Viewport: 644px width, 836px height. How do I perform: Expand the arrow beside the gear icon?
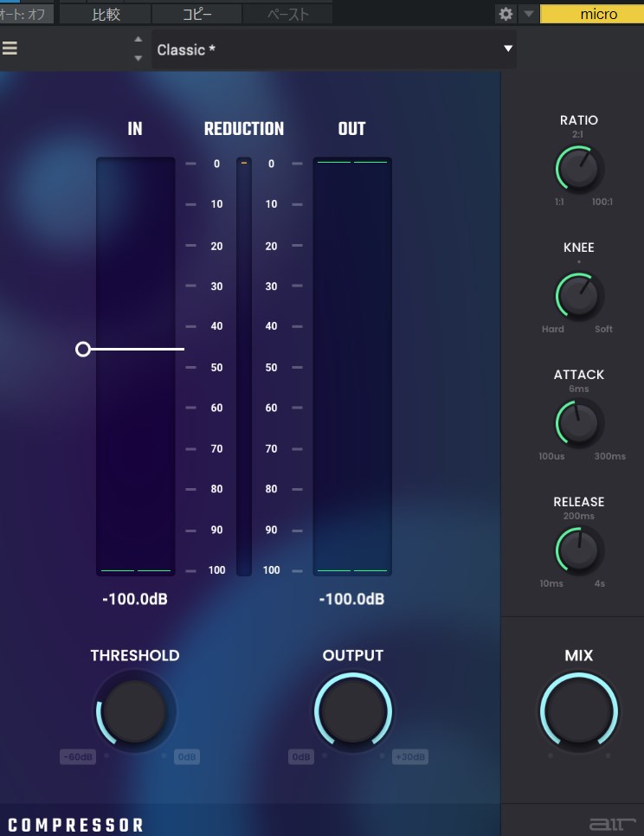527,14
